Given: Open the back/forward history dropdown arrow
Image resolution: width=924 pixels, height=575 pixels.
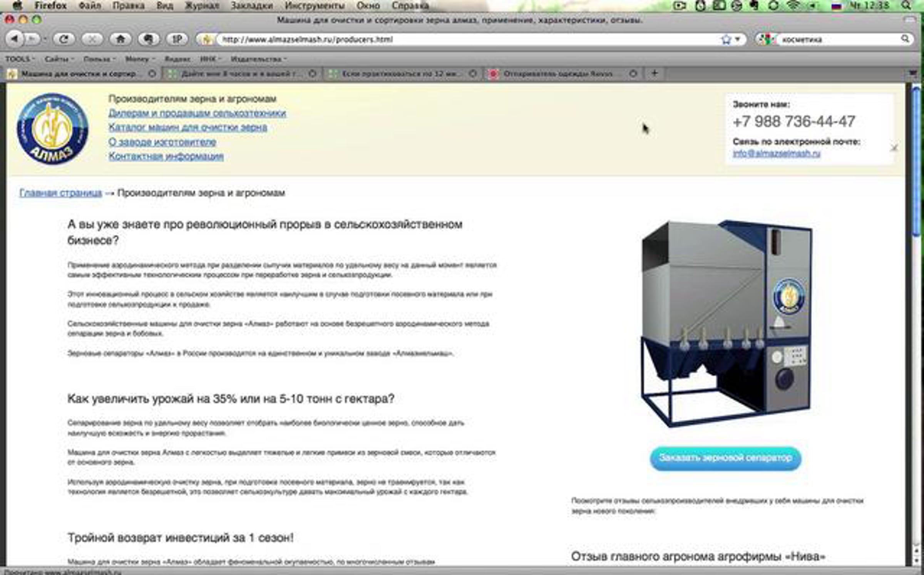Looking at the screenshot, I should [x=45, y=39].
